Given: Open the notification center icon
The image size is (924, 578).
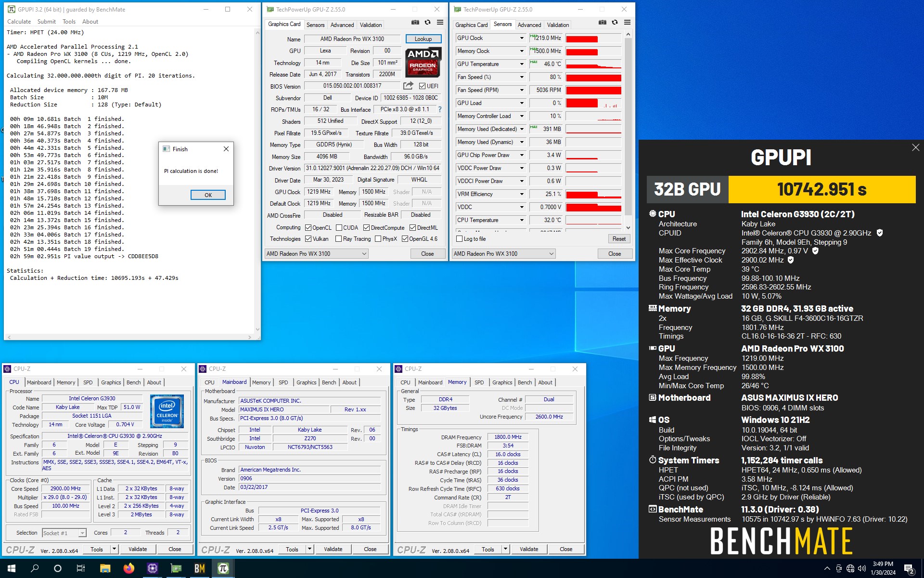Looking at the screenshot, I should (909, 569).
